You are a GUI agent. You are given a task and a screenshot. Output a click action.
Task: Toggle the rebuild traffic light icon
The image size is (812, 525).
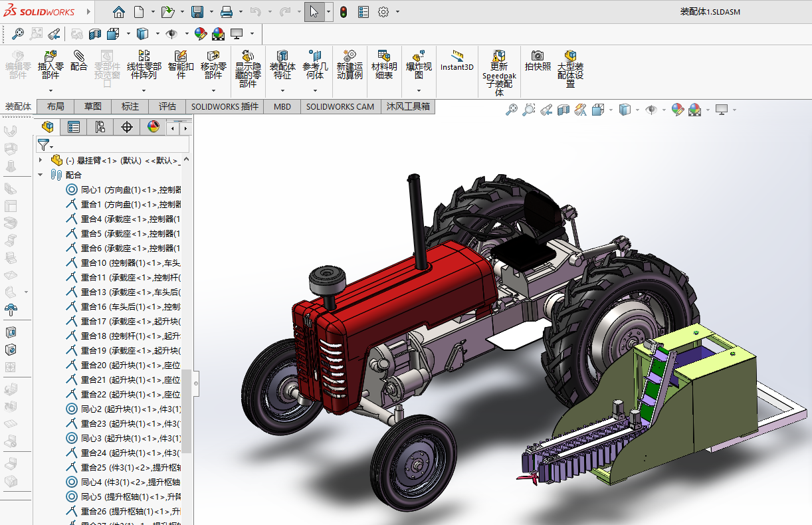tap(344, 12)
